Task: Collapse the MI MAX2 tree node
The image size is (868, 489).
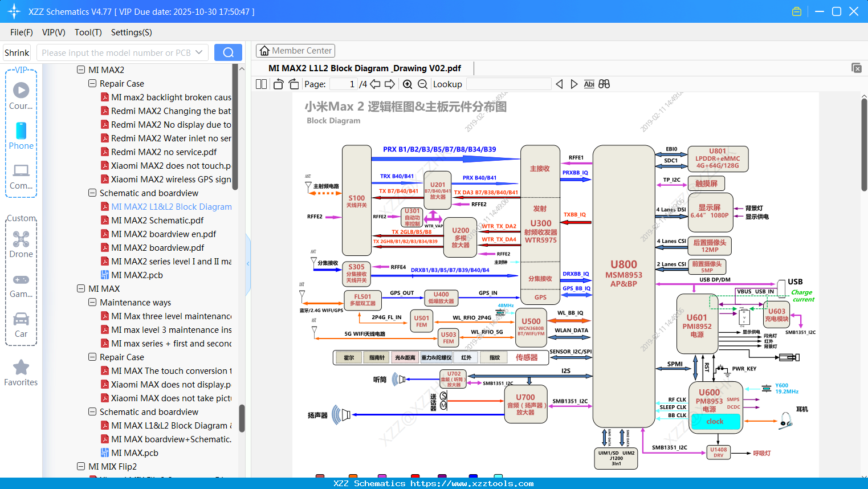Action: click(81, 70)
